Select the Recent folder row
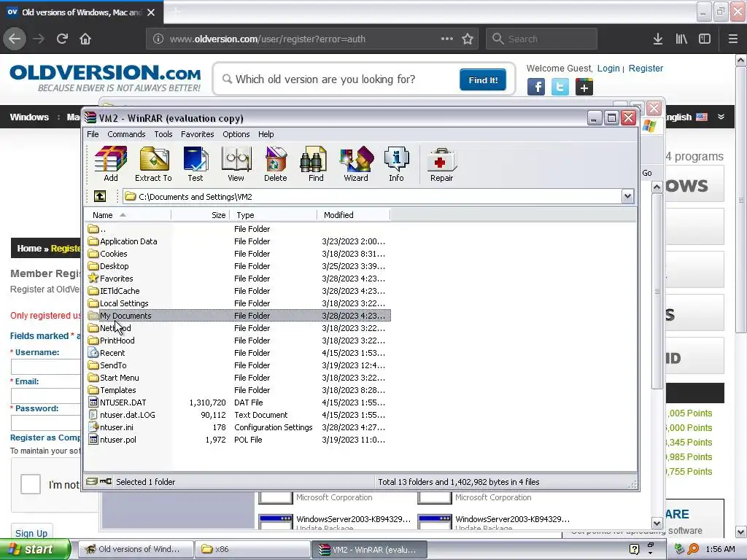Viewport: 747px width, 560px height. [x=237, y=353]
